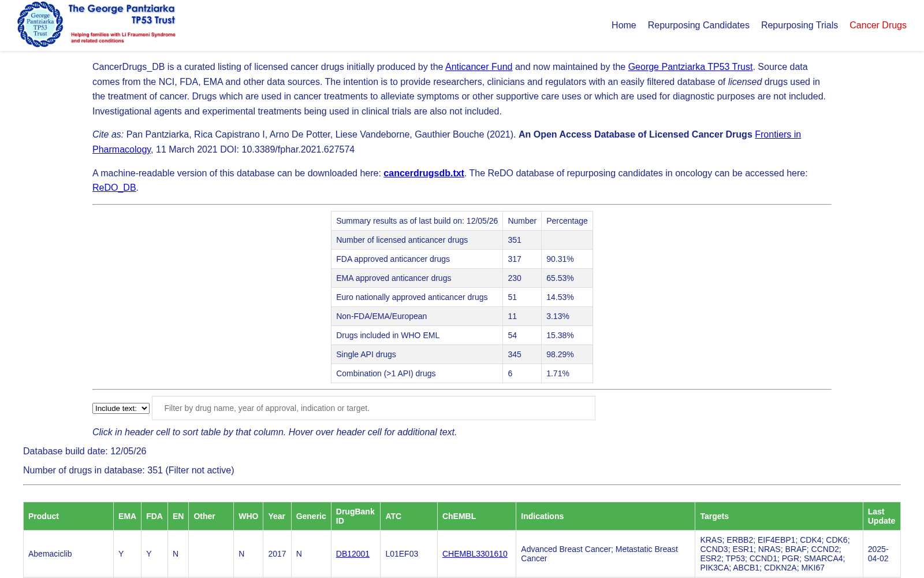The height and width of the screenshot is (578, 924).
Task: Click the 'Single API drugs' summary label
Action: tap(366, 354)
